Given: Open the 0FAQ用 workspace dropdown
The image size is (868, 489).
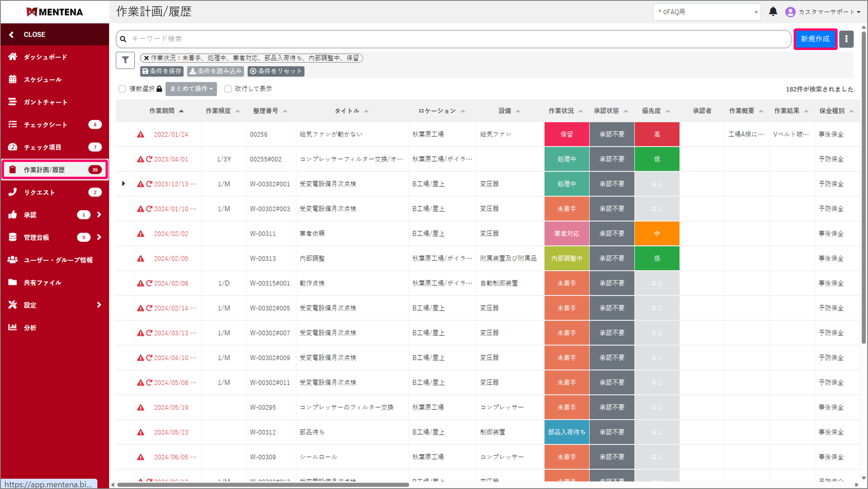Looking at the screenshot, I should pyautogui.click(x=706, y=12).
